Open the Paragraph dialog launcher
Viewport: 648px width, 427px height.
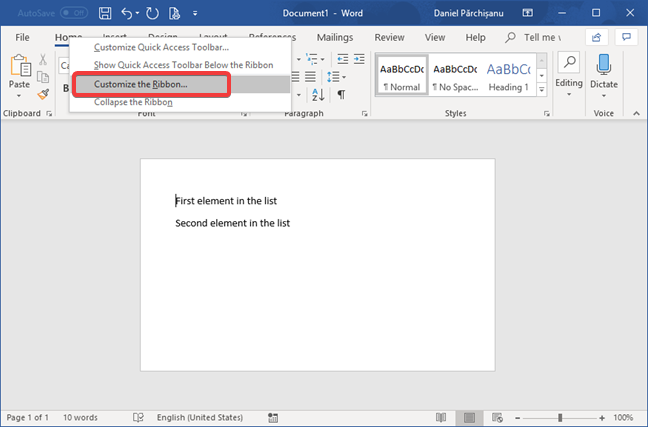pos(364,114)
